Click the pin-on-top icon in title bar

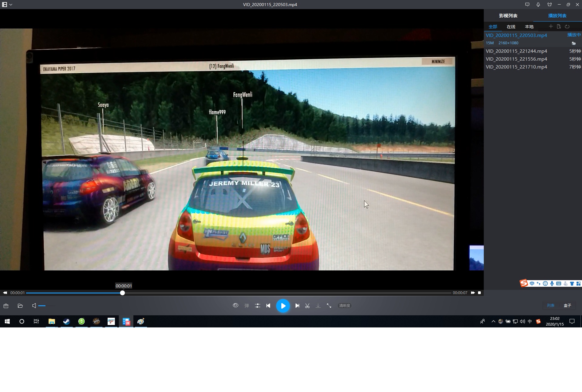[538, 5]
